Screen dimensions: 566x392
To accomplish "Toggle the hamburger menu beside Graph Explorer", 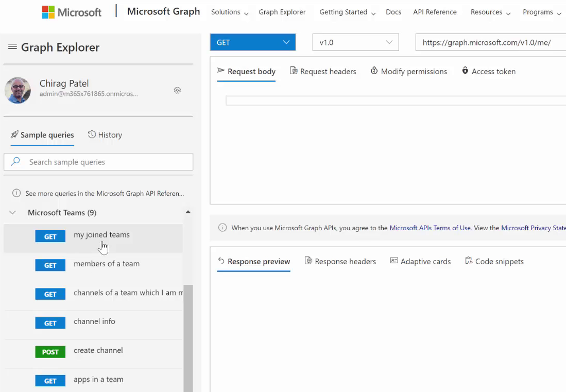I will click(12, 46).
